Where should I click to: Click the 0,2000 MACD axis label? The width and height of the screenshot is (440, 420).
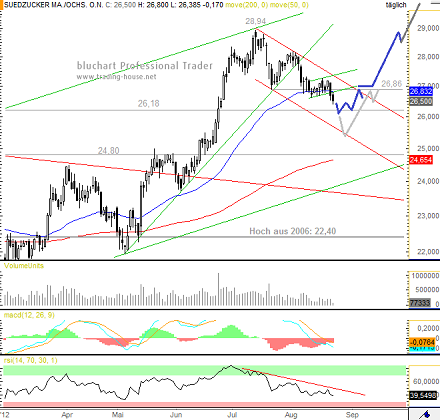[428, 328]
